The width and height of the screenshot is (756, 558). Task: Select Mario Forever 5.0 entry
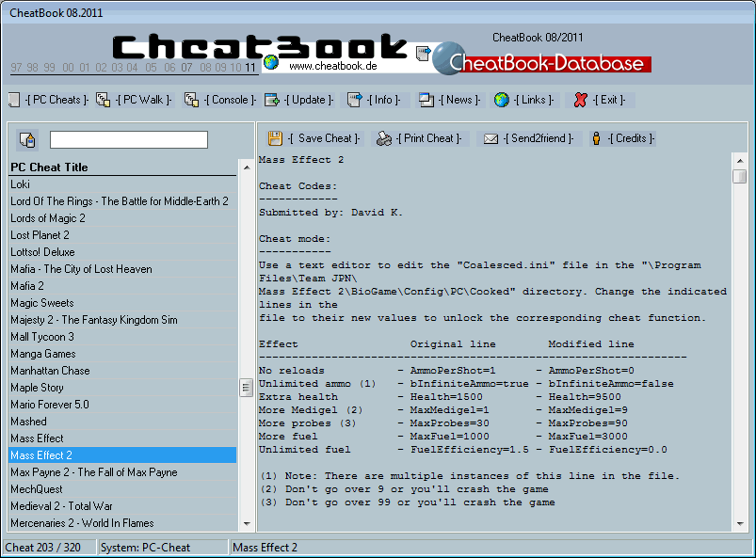123,405
